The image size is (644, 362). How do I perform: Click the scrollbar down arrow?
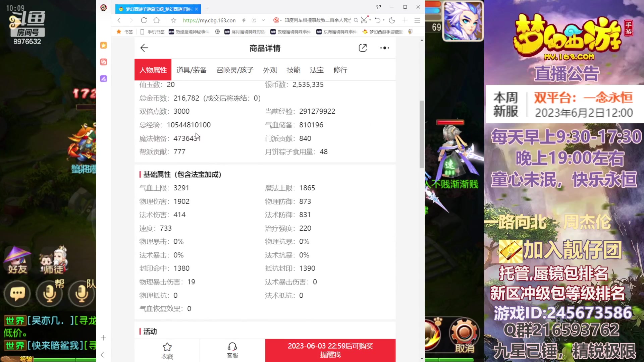(x=422, y=359)
